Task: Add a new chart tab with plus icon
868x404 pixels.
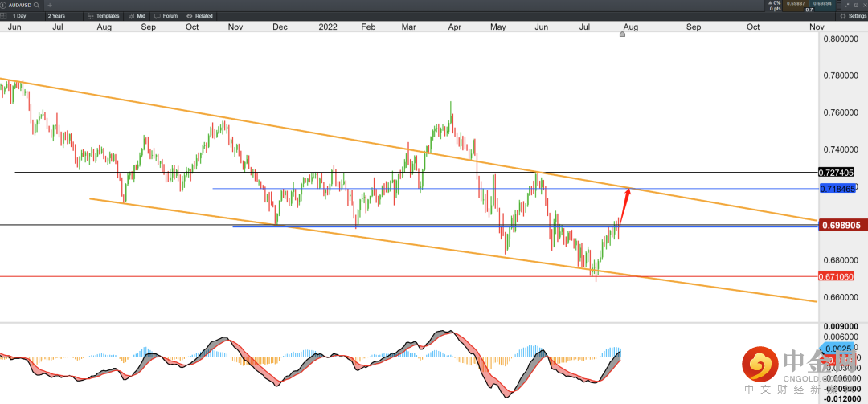Action: click(50, 6)
